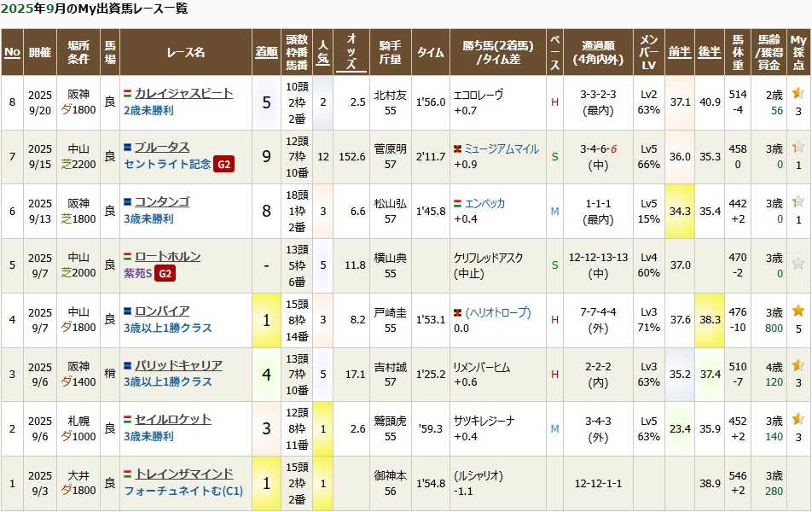Open horse コンタンゴ page
The image size is (812, 512).
pyautogui.click(x=162, y=201)
